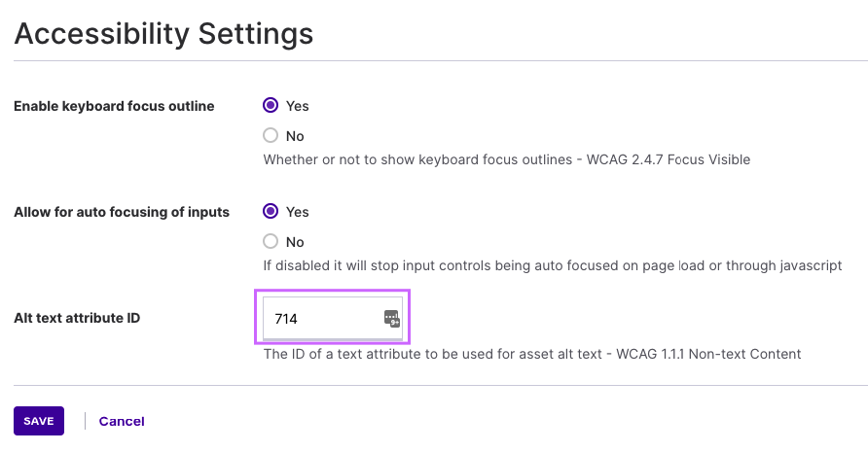Click the 'No' text label under keyboard focus outline

295,136
